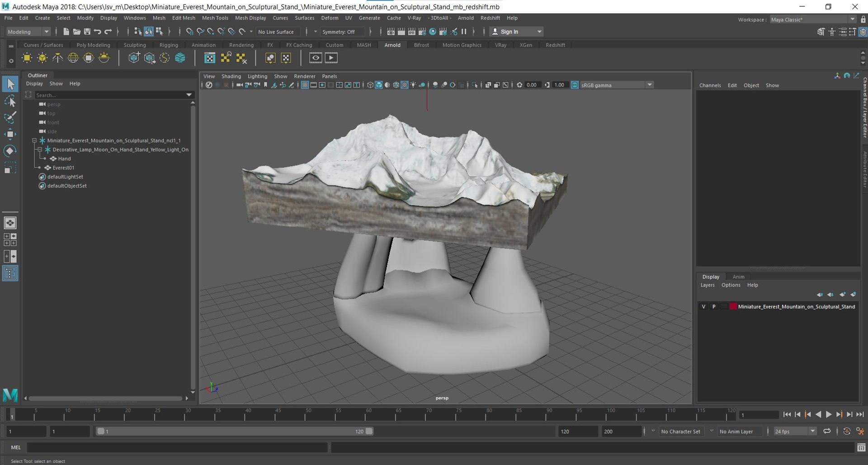Select the arrow Select Tool in toolbox
Image resolution: width=868 pixels, height=465 pixels.
[x=10, y=84]
